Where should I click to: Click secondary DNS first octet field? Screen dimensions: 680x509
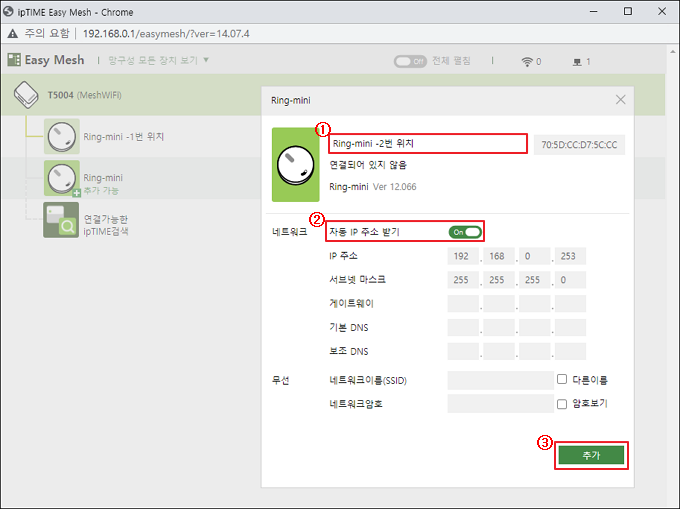click(x=463, y=351)
